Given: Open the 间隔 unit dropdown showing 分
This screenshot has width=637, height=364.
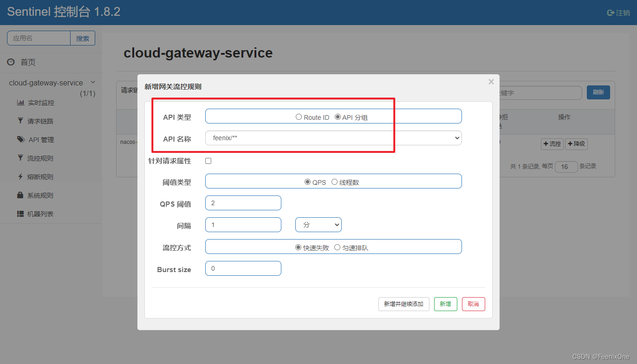Looking at the screenshot, I should coord(318,225).
